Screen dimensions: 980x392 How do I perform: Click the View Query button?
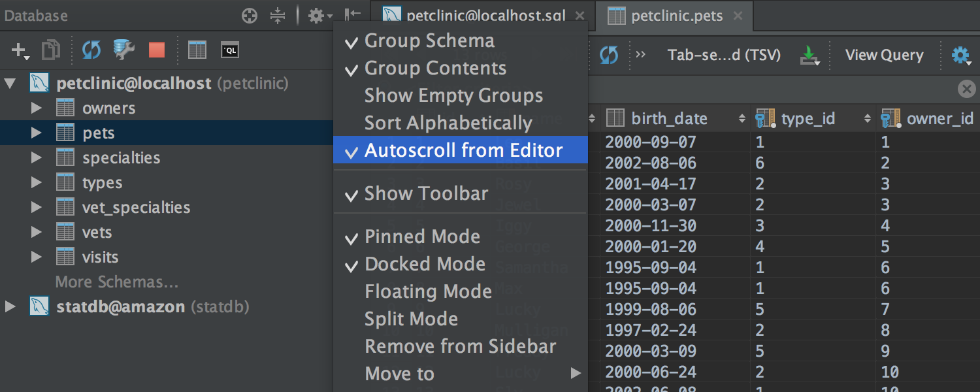click(x=884, y=55)
